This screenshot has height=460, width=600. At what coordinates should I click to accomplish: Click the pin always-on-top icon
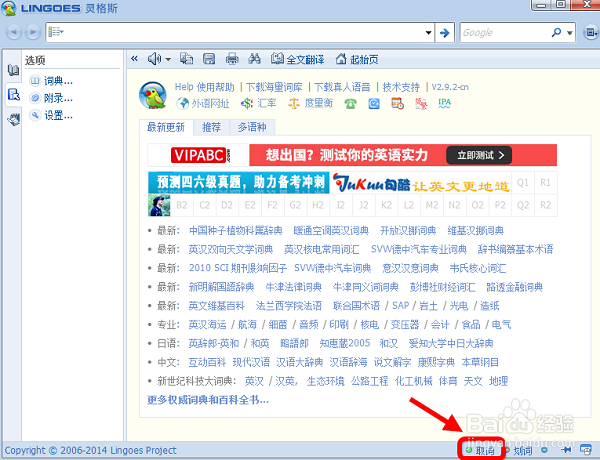(x=566, y=450)
